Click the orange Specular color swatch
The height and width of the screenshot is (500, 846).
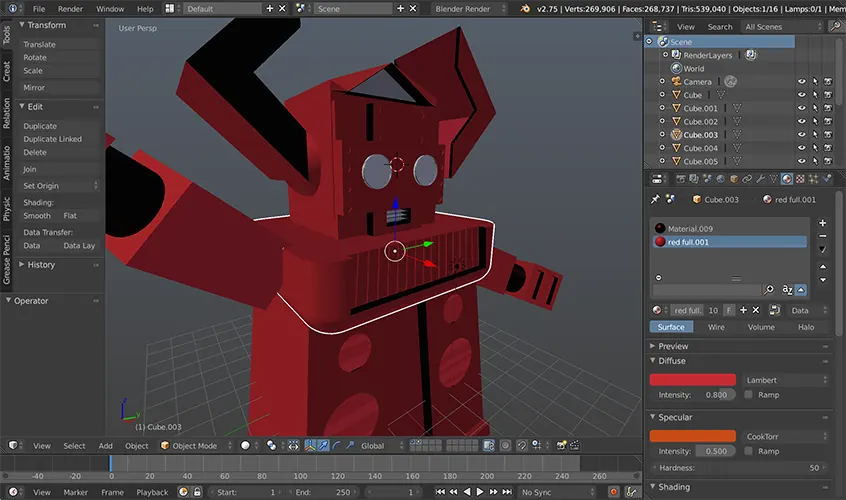click(693, 436)
